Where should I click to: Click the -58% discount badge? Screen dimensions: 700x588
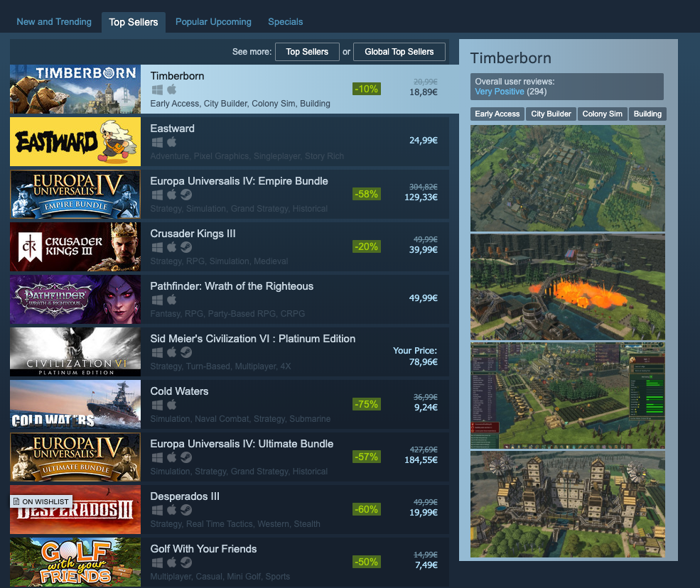pyautogui.click(x=367, y=194)
